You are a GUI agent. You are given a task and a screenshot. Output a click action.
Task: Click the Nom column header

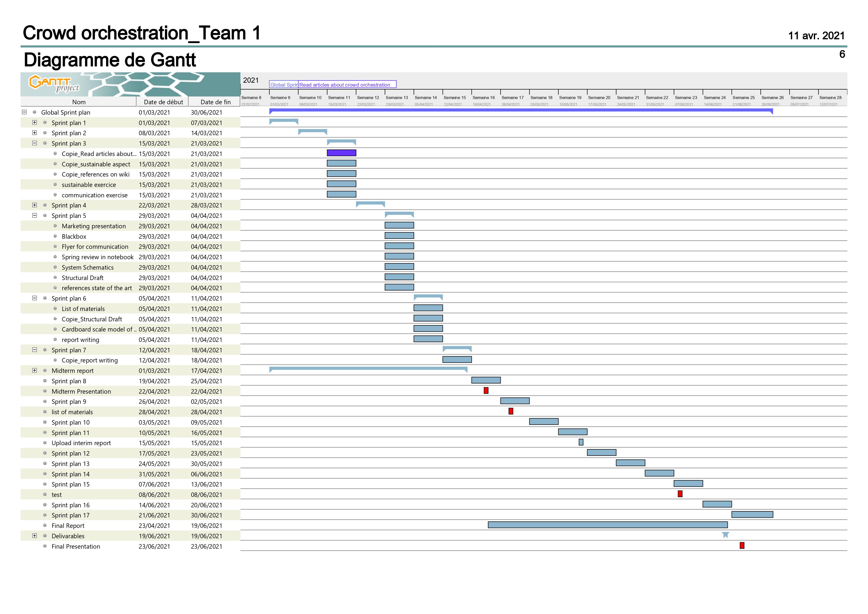79,102
